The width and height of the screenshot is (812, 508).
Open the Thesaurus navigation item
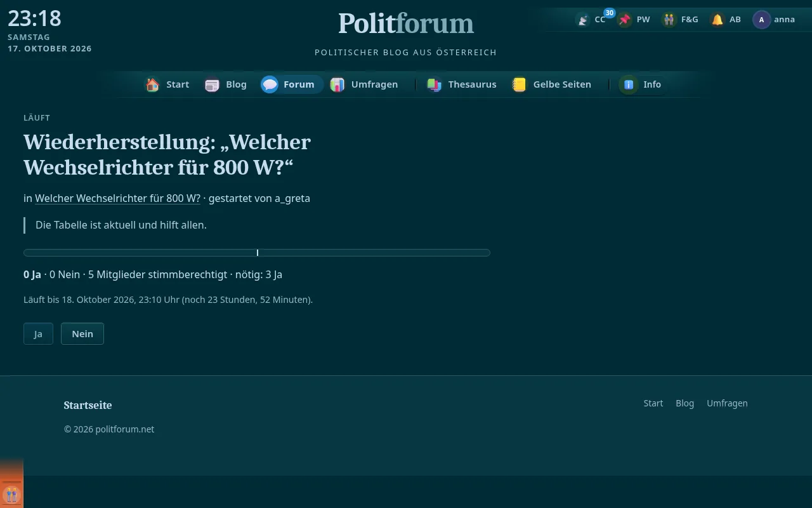[462, 84]
